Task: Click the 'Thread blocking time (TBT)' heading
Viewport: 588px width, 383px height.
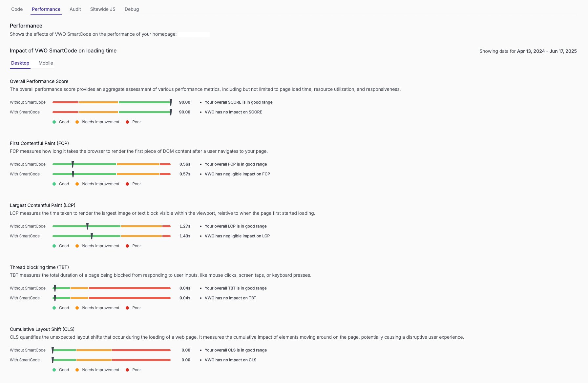Action: tap(39, 267)
